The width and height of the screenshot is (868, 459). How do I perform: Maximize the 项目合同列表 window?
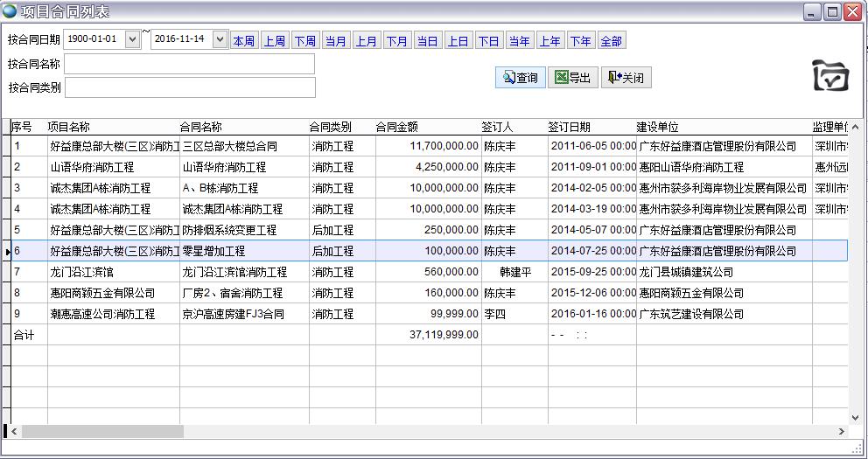(x=832, y=11)
